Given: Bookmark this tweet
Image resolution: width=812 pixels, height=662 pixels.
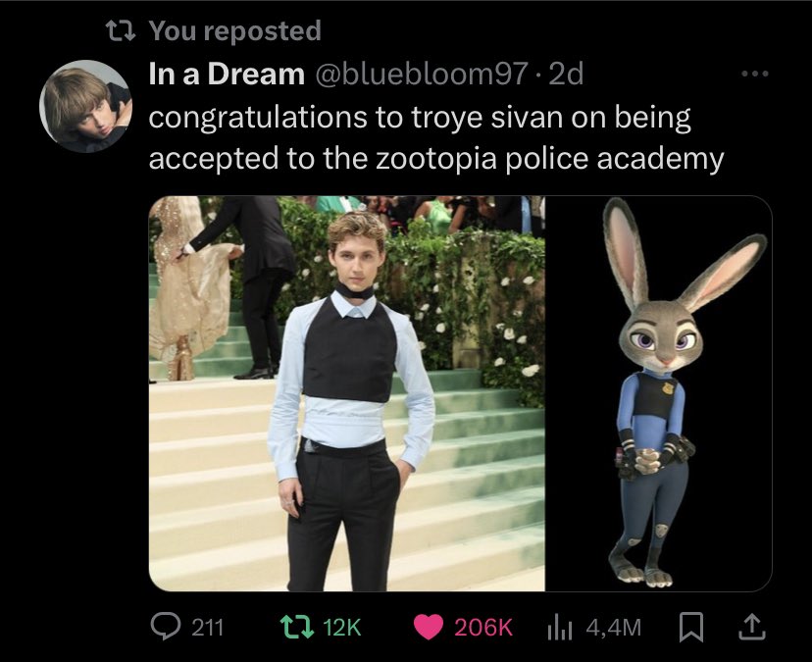Looking at the screenshot, I should [690, 627].
